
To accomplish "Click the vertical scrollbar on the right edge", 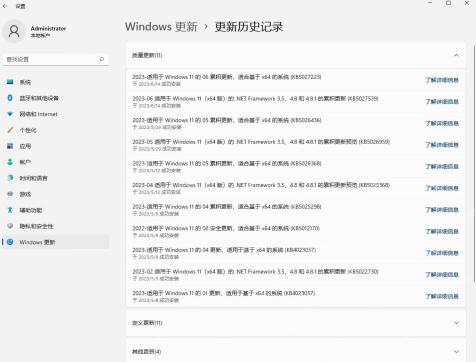I will (474, 163).
